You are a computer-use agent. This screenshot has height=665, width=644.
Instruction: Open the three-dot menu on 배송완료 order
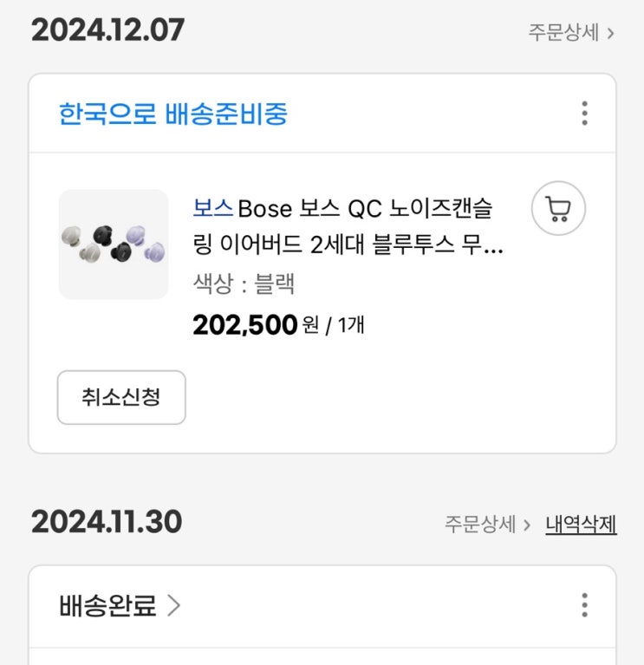[584, 605]
